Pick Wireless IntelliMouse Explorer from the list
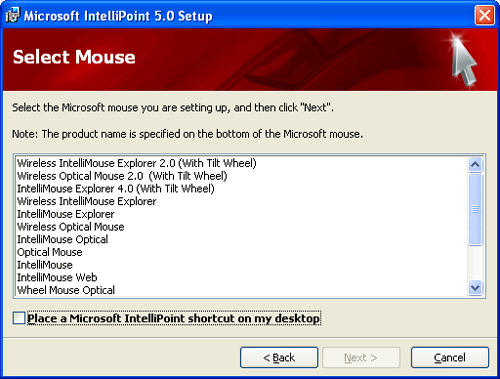Image resolution: width=500 pixels, height=379 pixels. [87, 201]
